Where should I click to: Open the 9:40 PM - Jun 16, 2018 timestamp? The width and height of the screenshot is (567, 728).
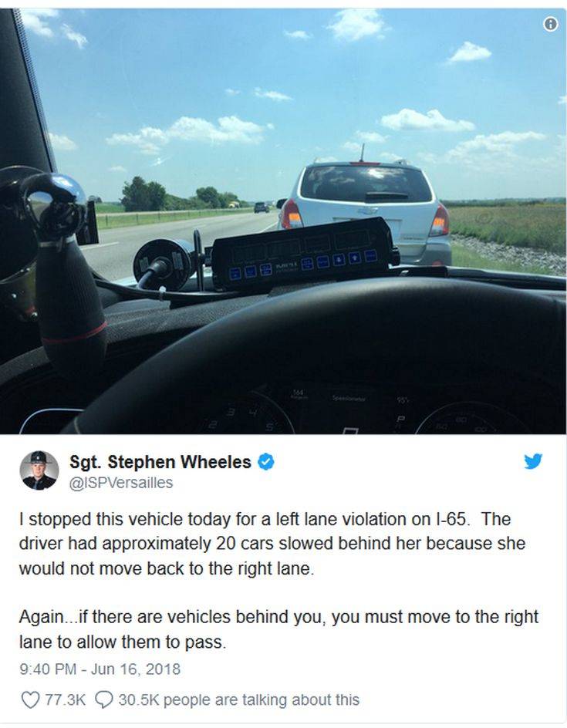pos(100,669)
